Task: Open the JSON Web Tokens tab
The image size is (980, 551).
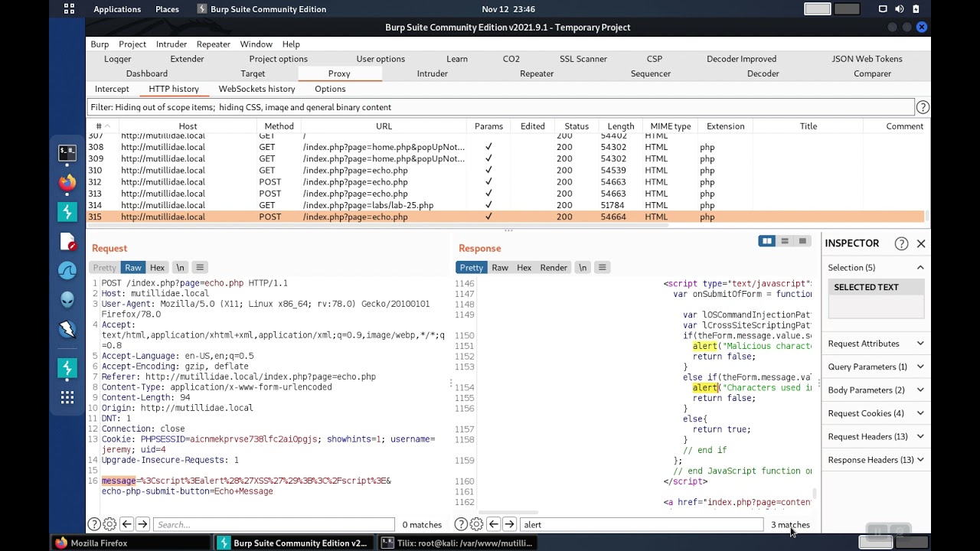Action: [x=867, y=59]
